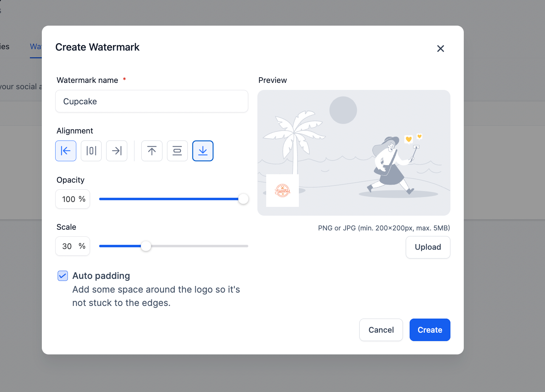Align the watermark to the top
545x392 pixels.
point(152,151)
